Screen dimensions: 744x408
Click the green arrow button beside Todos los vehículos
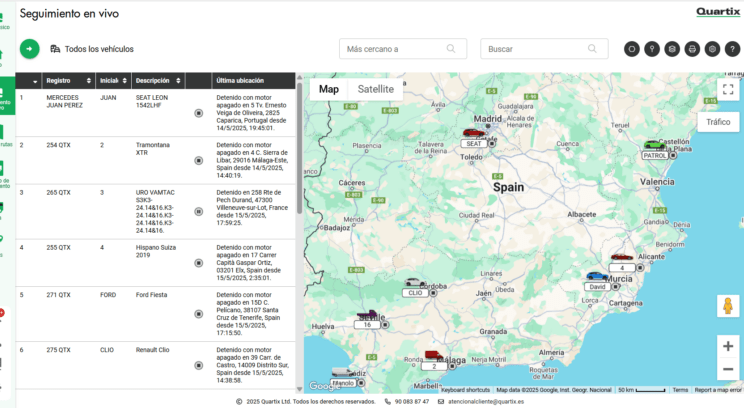coord(29,49)
